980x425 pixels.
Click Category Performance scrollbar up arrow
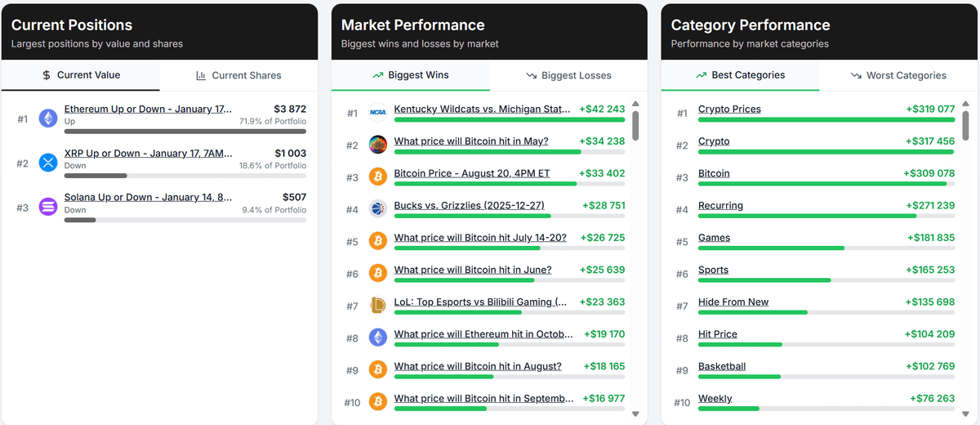coord(965,104)
